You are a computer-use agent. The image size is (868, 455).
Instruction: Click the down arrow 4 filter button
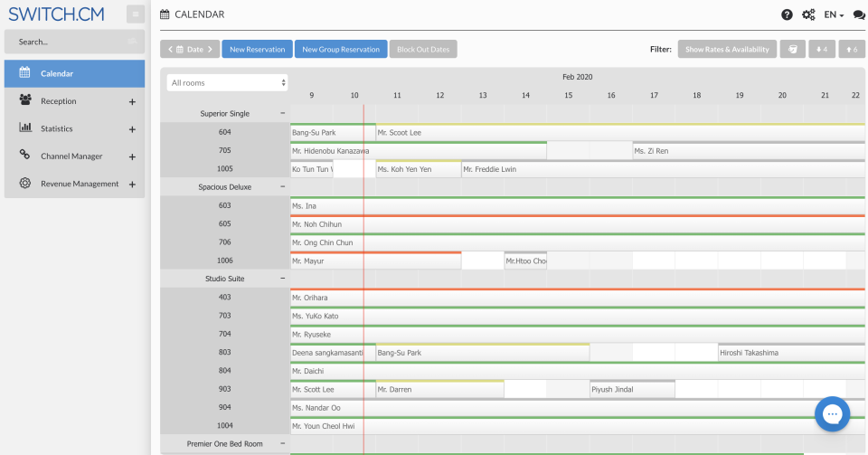[x=822, y=49]
